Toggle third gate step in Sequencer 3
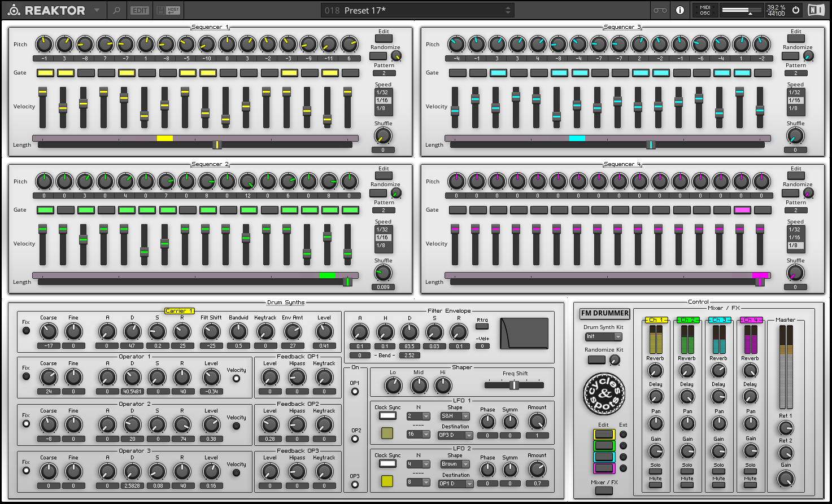 point(498,73)
